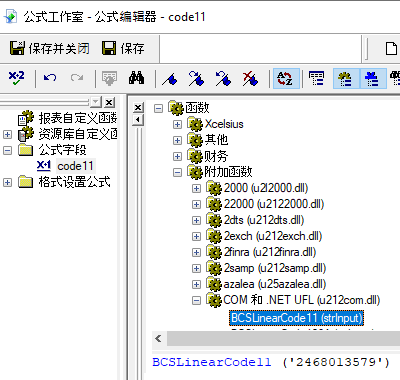This screenshot has height=380, width=400.
Task: Click the new document icon
Action: tap(391, 49)
